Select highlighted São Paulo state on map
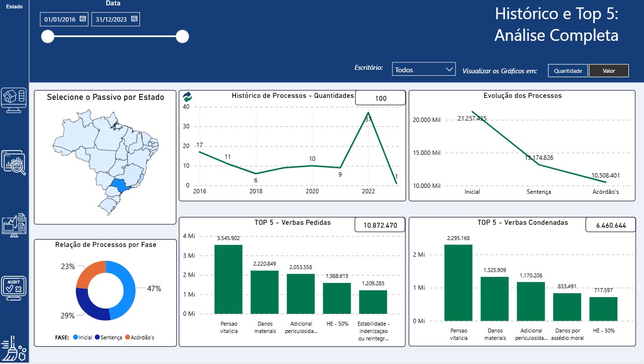Image resolution: width=644 pixels, height=364 pixels. click(x=119, y=185)
